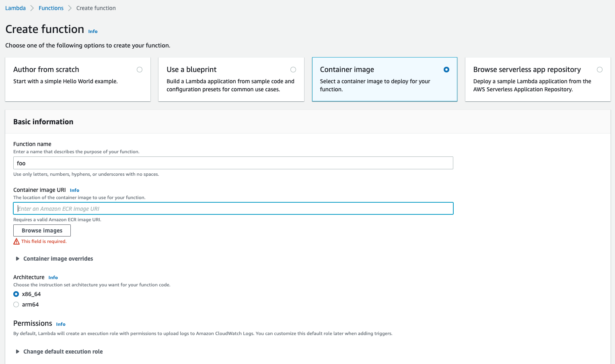Image resolution: width=615 pixels, height=364 pixels.
Task: Open Info link next to Permissions
Action: point(61,324)
